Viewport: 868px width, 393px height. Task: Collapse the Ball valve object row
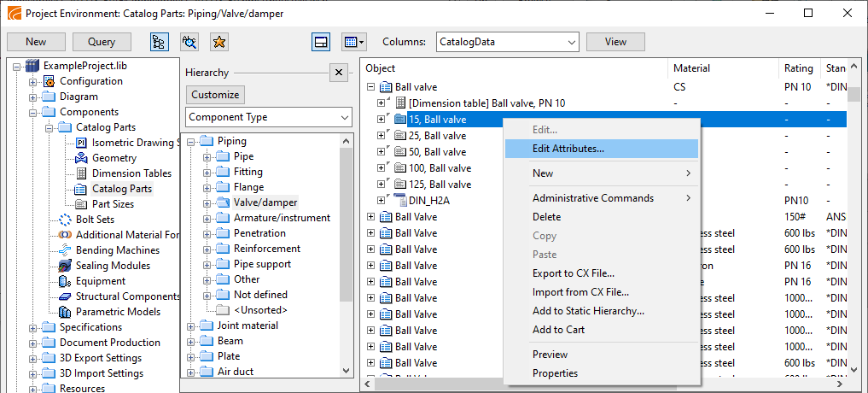(371, 87)
